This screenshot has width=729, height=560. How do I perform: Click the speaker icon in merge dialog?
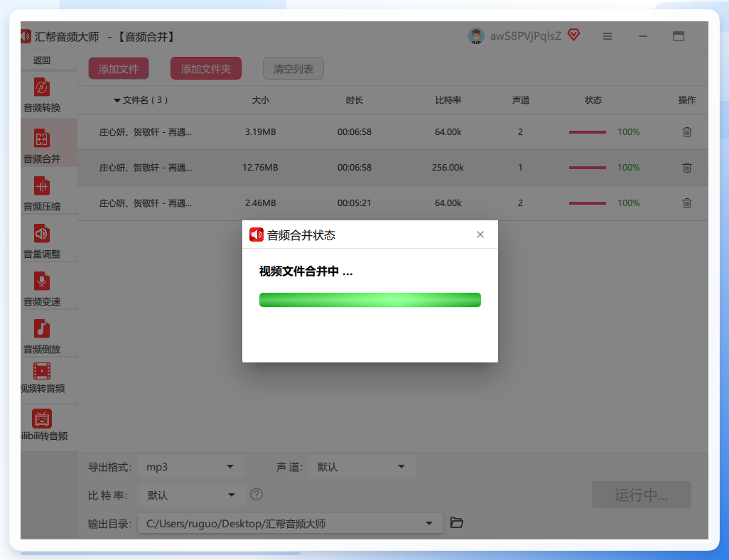point(256,235)
